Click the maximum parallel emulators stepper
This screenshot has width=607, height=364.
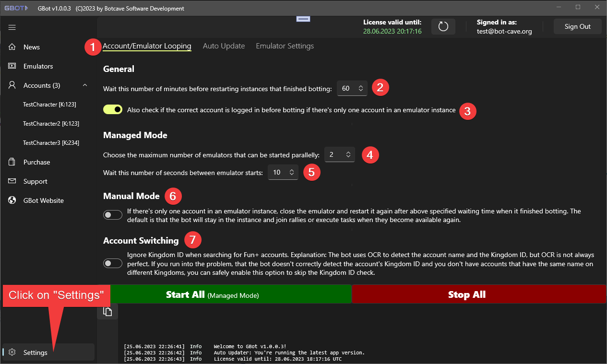click(348, 154)
